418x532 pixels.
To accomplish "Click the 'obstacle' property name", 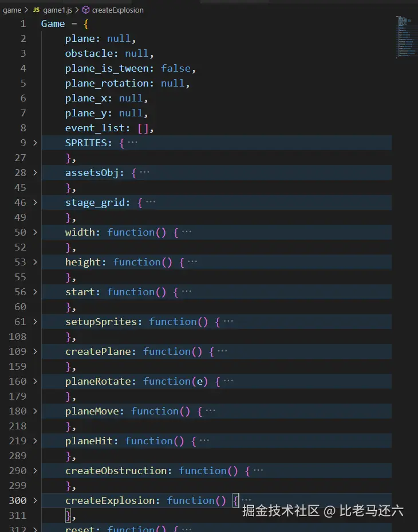I will tap(89, 54).
